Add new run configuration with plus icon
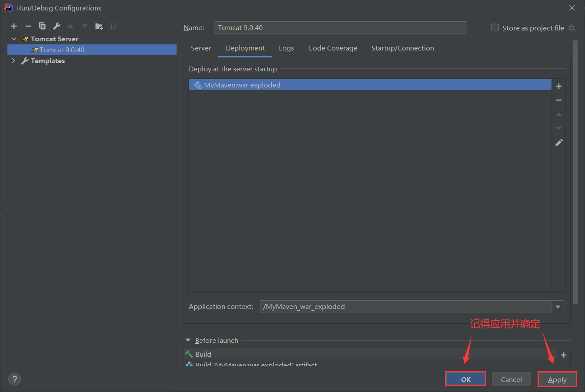 tap(14, 26)
